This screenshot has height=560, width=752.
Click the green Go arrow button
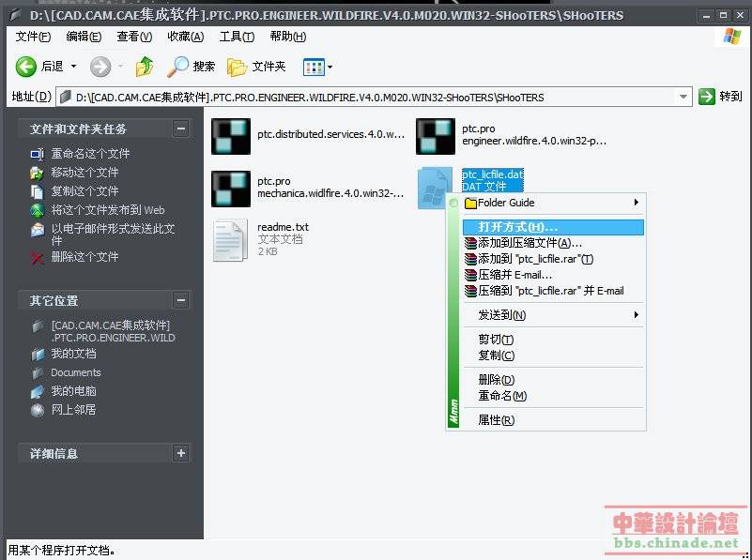coord(706,97)
